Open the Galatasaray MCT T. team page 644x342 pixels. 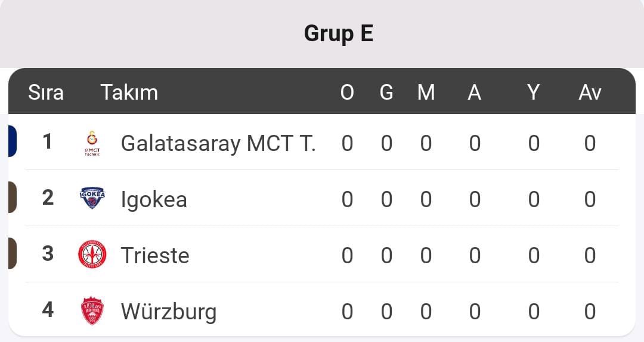click(x=218, y=143)
